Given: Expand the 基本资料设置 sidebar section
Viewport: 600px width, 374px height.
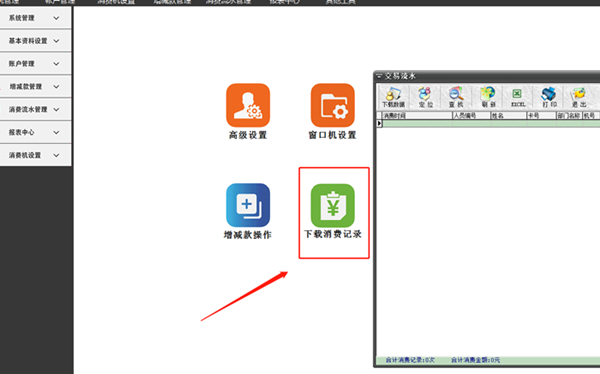Looking at the screenshot, I should pos(35,41).
